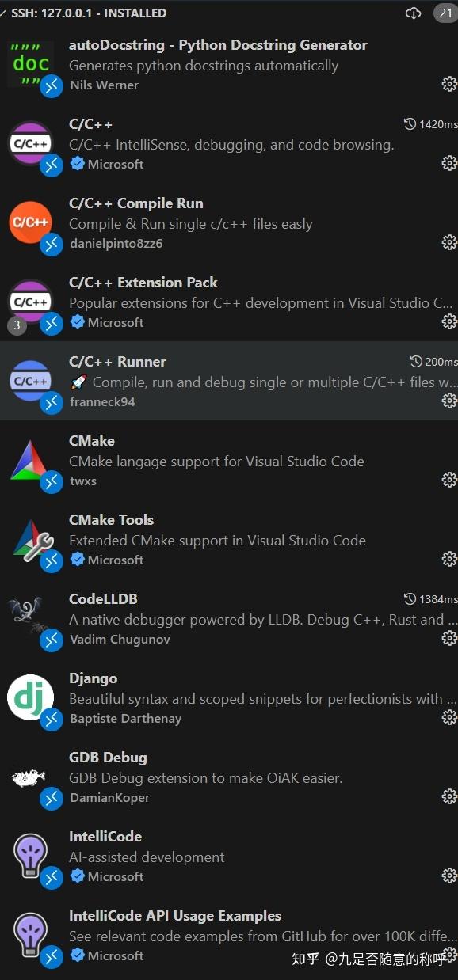Viewport: 458px width, 980px height.
Task: Open the manage gear menu for autoDocstring
Action: (449, 83)
